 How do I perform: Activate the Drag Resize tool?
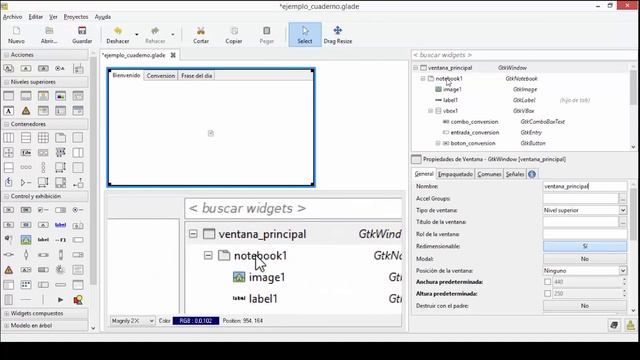[x=338, y=35]
